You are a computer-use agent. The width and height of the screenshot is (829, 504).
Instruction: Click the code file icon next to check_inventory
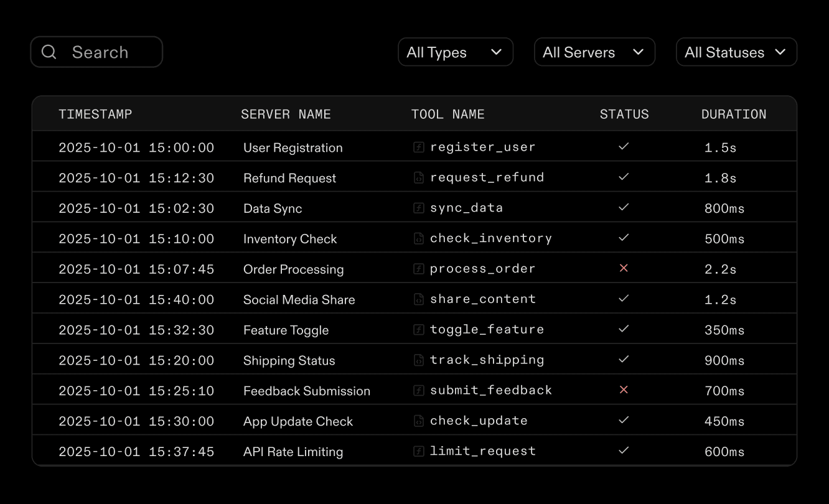click(417, 237)
